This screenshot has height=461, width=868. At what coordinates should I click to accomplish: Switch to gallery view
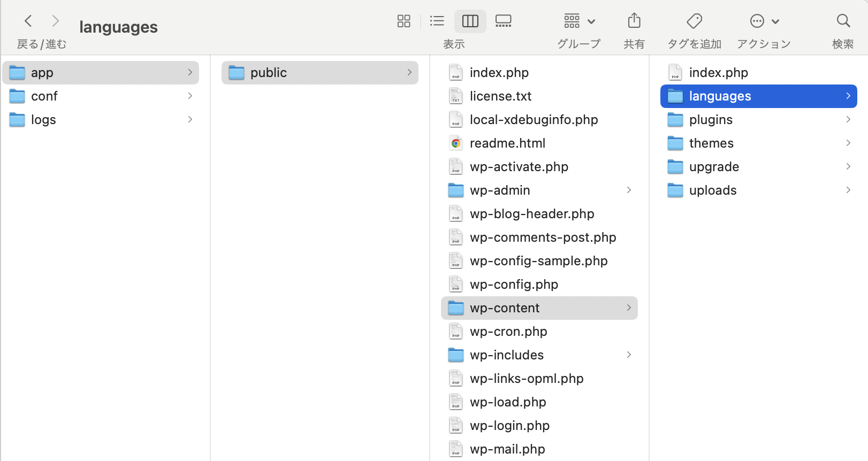(x=503, y=21)
